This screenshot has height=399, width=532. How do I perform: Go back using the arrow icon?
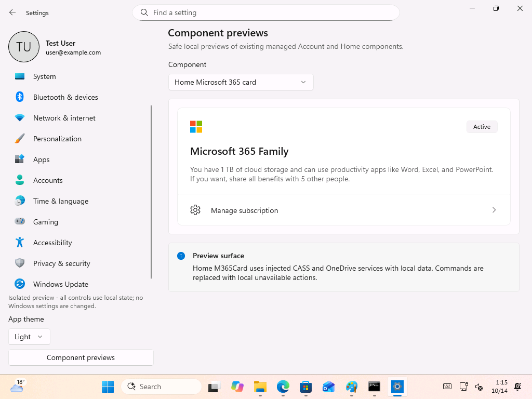point(12,12)
